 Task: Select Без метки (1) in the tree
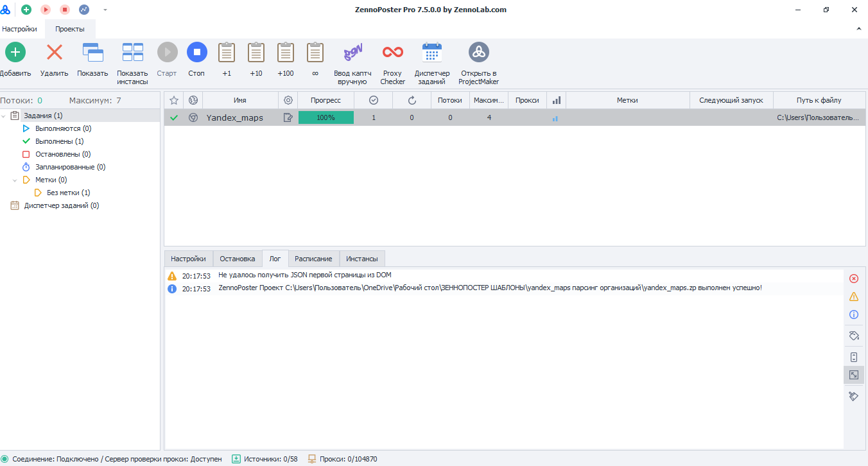pyautogui.click(x=69, y=193)
